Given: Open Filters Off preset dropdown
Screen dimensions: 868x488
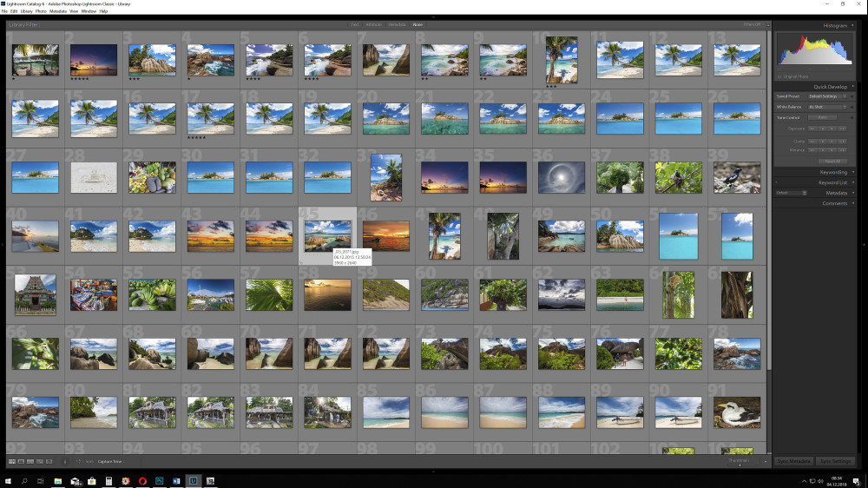Looking at the screenshot, I should [753, 24].
